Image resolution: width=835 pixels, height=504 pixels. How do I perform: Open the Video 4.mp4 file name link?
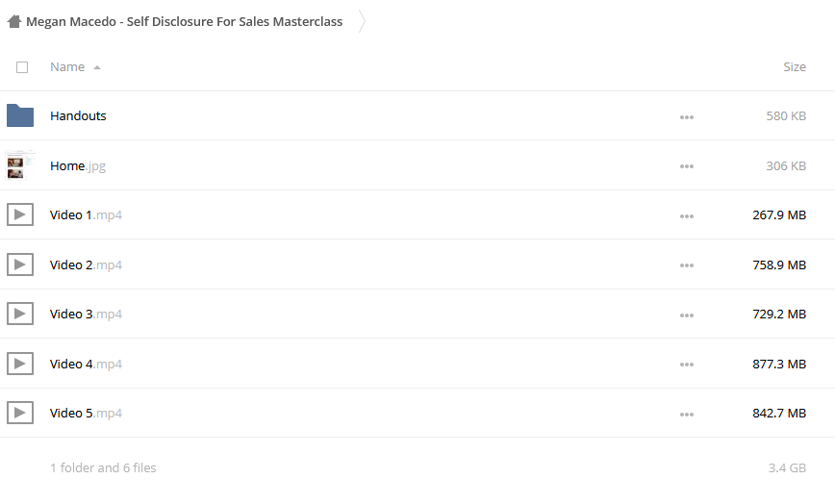[x=86, y=364]
